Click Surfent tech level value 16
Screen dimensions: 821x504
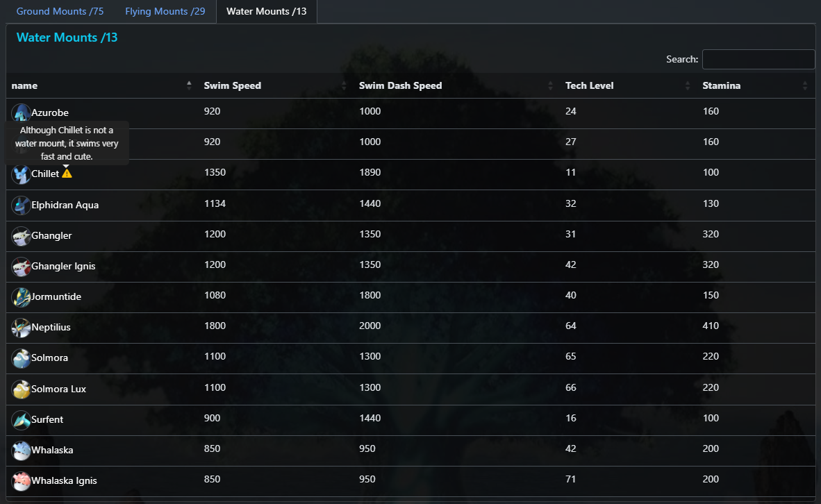571,418
